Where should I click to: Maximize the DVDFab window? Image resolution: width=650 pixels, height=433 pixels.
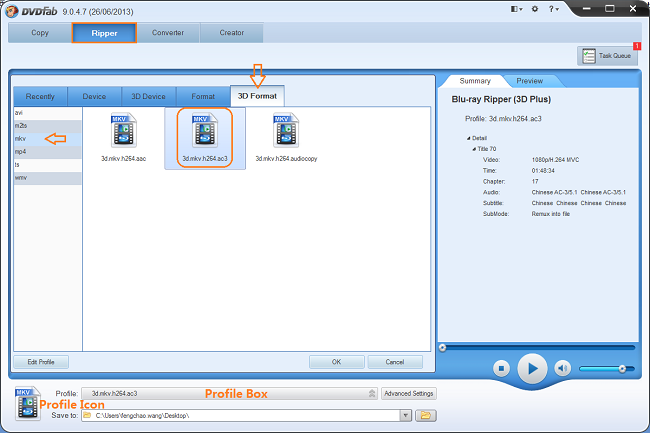click(x=609, y=9)
